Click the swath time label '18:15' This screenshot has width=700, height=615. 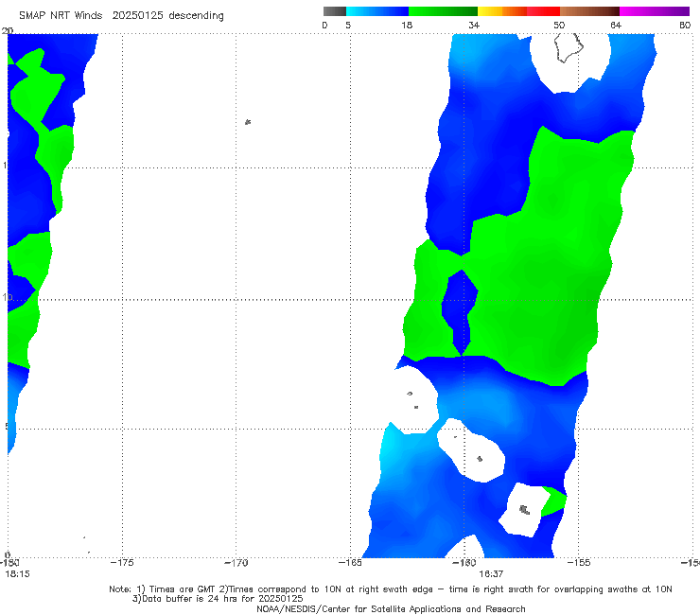coord(17,574)
